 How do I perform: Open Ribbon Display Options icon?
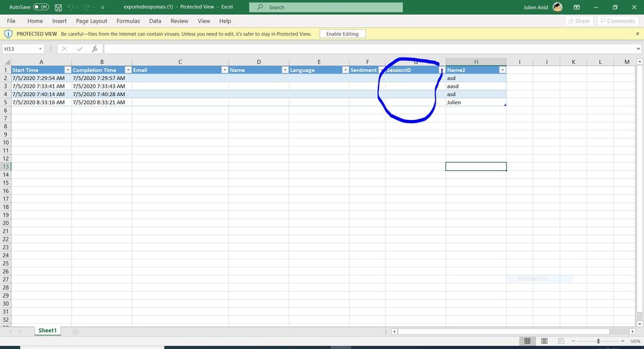(577, 7)
